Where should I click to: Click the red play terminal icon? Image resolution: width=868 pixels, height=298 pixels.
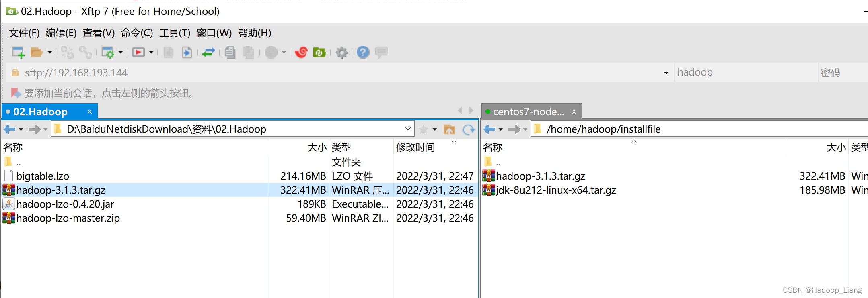[x=138, y=52]
